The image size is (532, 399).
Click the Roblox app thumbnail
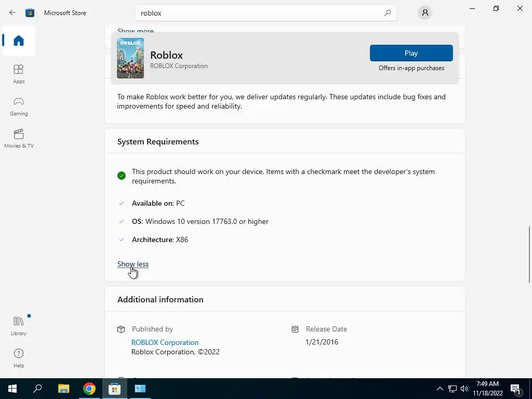(x=130, y=58)
